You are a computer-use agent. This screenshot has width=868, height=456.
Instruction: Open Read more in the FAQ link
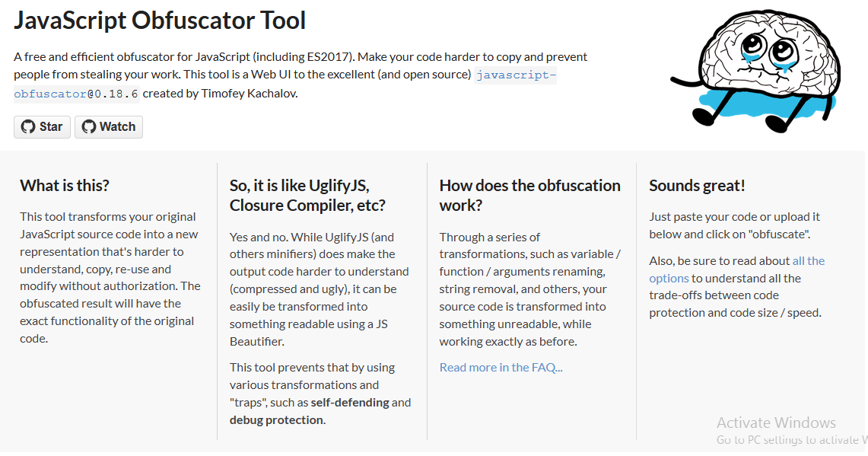point(501,368)
